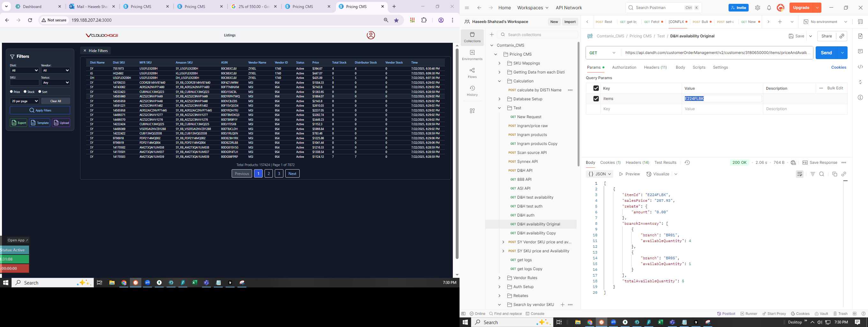
Task: Collapse the Test folder
Action: 499,108
